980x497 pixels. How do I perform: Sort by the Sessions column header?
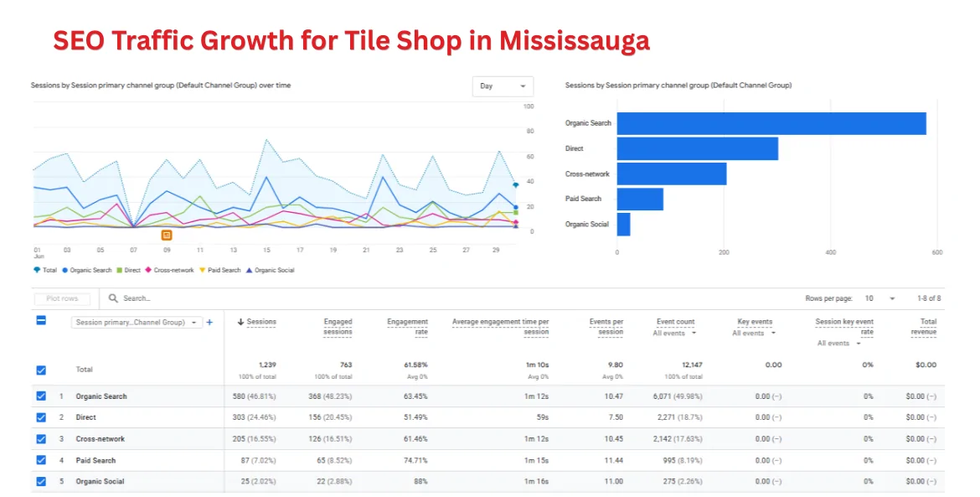point(261,322)
